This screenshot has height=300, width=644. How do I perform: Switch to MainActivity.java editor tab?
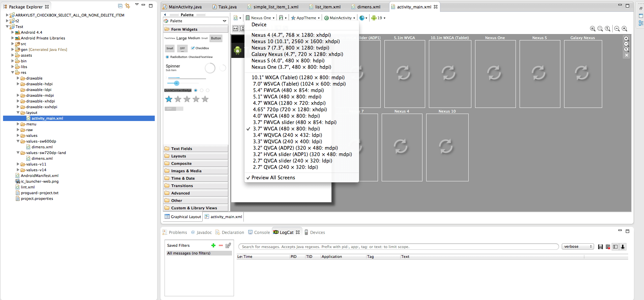tap(182, 7)
